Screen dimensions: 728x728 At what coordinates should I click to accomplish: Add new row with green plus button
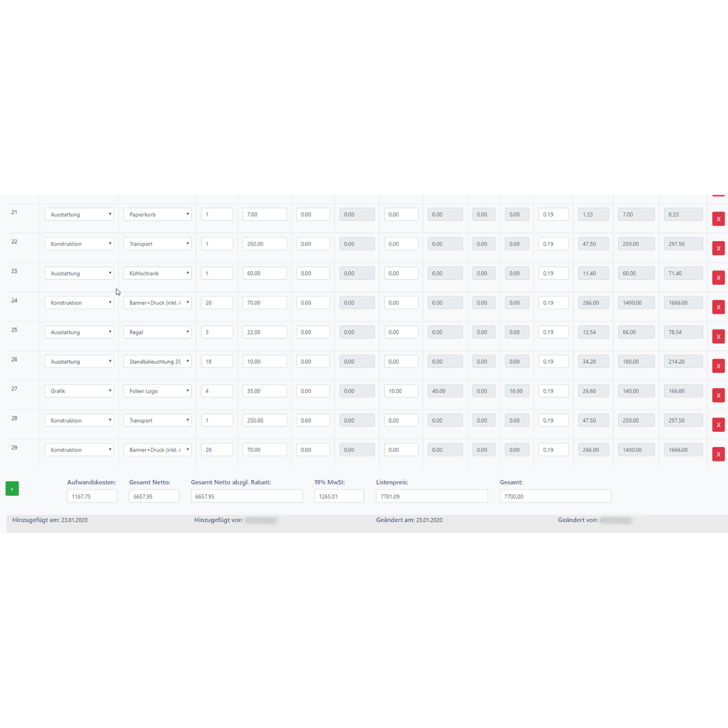coord(12,488)
